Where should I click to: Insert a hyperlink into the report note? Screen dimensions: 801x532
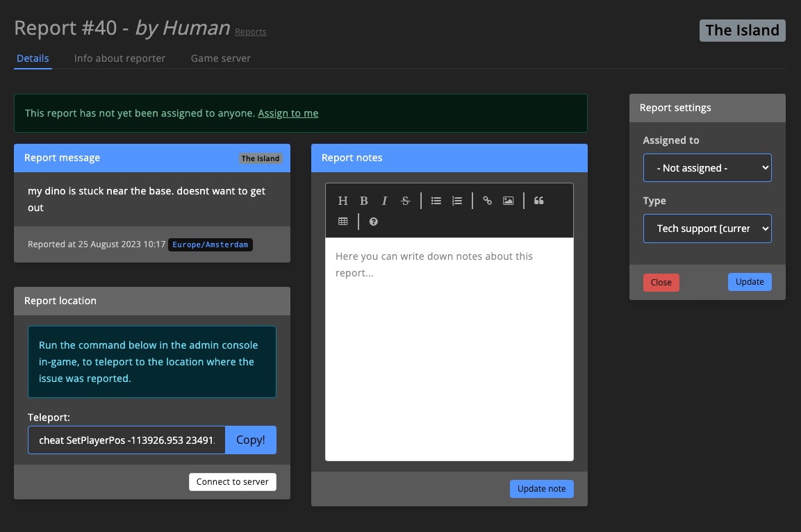point(487,201)
